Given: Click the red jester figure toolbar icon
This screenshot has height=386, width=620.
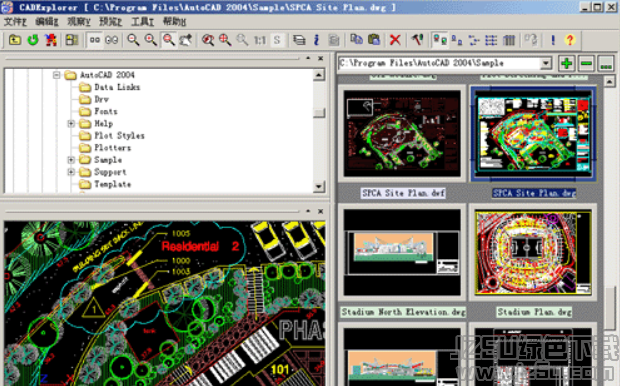Looking at the screenshot, I should point(51,40).
